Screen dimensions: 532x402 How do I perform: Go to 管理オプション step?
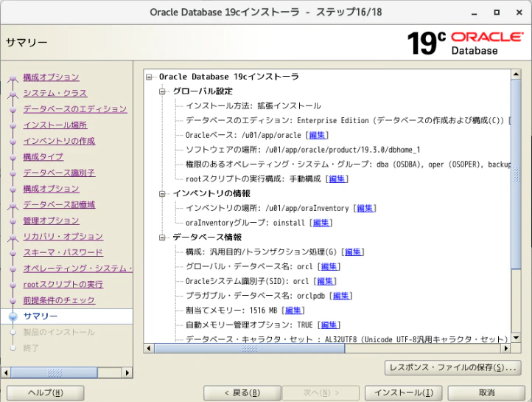pos(51,221)
